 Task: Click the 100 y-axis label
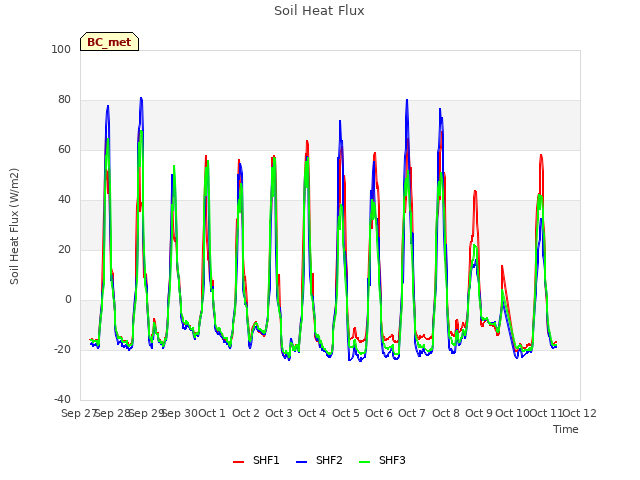click(61, 49)
